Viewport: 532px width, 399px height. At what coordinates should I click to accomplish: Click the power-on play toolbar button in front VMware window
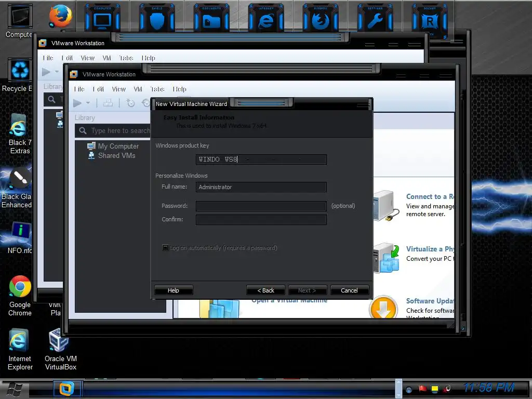(77, 103)
